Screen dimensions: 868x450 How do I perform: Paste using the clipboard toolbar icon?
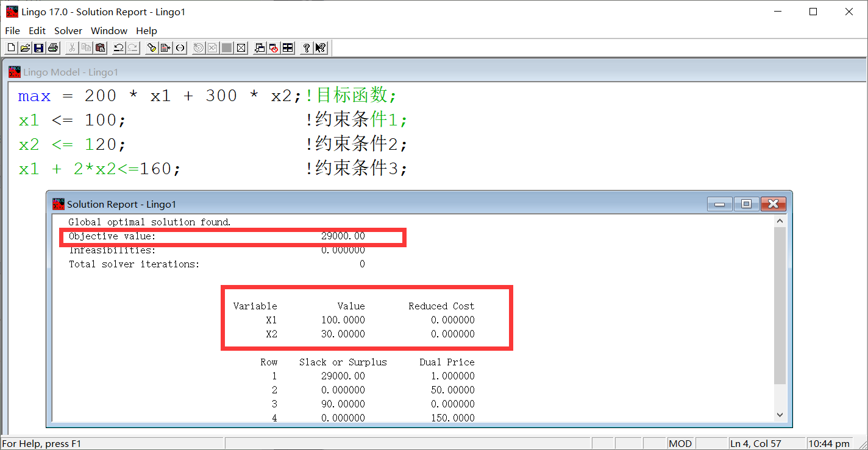click(100, 47)
